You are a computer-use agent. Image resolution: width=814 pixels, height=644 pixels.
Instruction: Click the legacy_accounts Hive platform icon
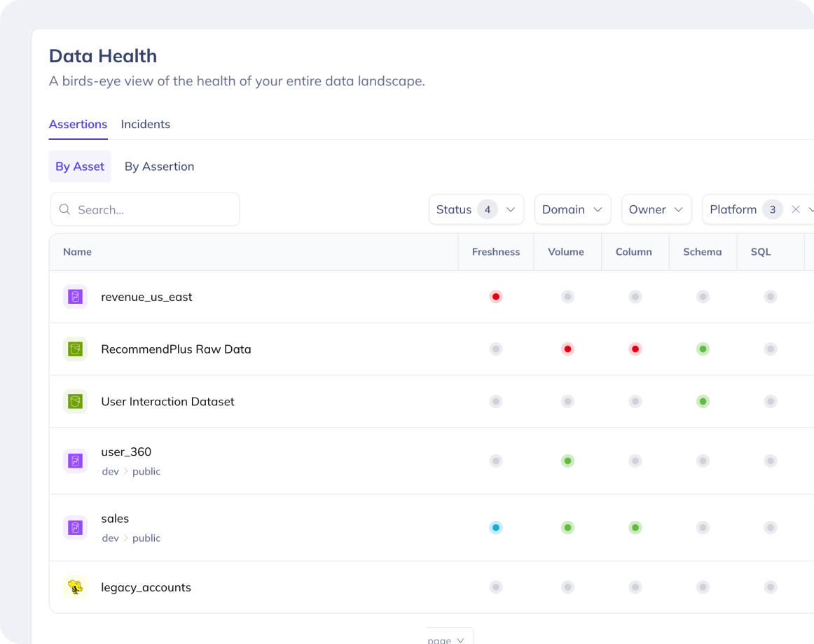click(x=75, y=587)
